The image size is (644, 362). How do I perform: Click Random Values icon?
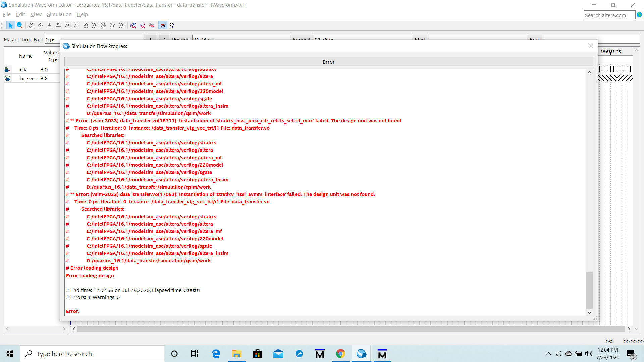pyautogui.click(x=122, y=25)
